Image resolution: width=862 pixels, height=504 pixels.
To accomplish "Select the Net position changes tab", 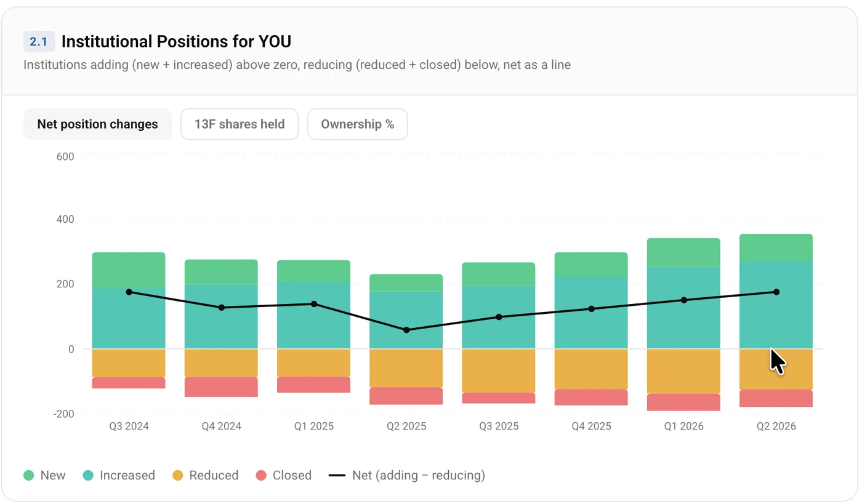I will [97, 124].
